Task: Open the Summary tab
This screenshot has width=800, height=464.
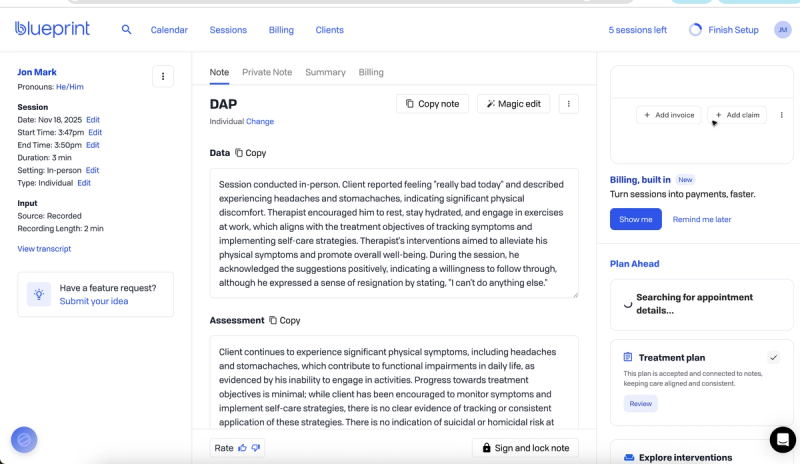Action: click(325, 72)
